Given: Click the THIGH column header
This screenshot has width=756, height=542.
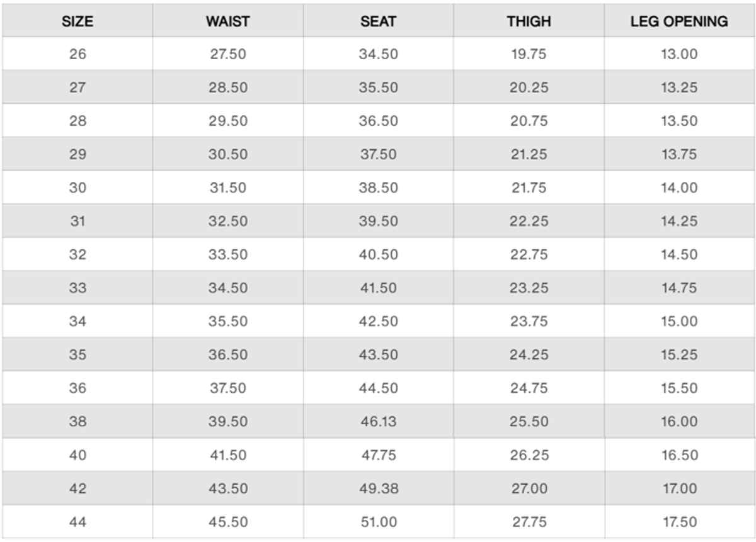Looking at the screenshot, I should [x=529, y=21].
